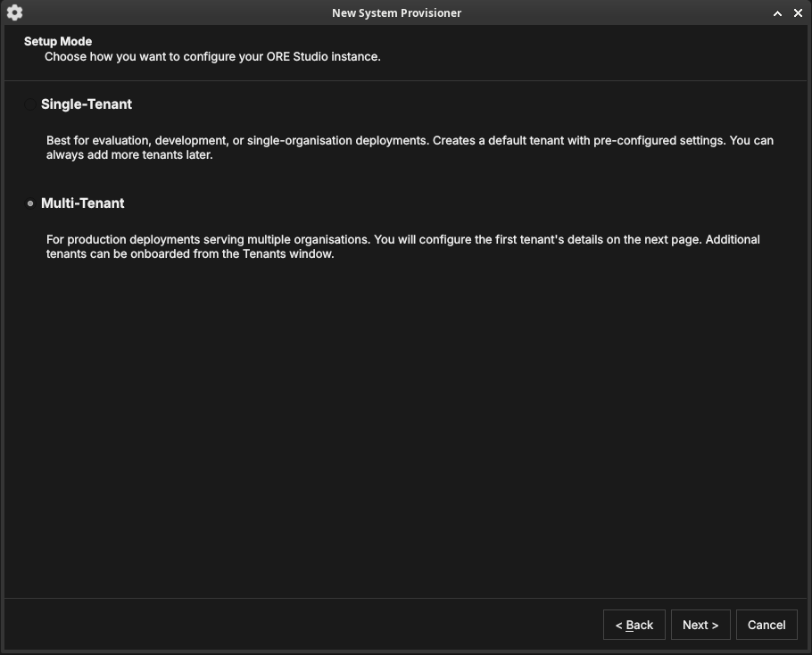Viewport: 812px width, 655px height.
Task: Click the Multi-Tenant description paragraph
Action: tap(403, 246)
